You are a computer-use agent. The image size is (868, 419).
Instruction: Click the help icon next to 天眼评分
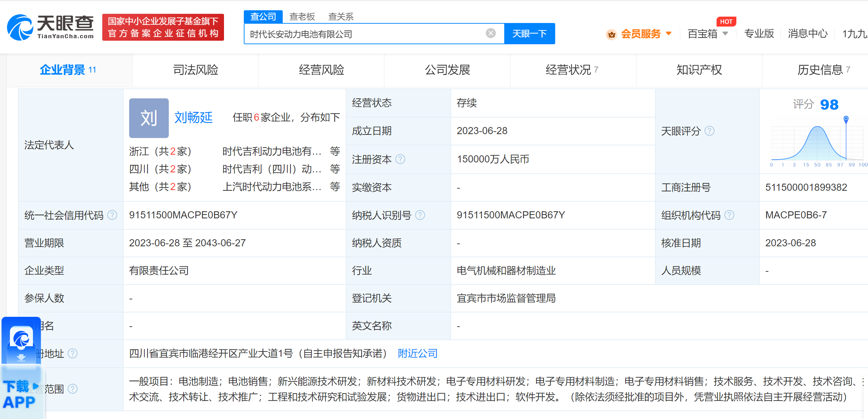coord(709,131)
